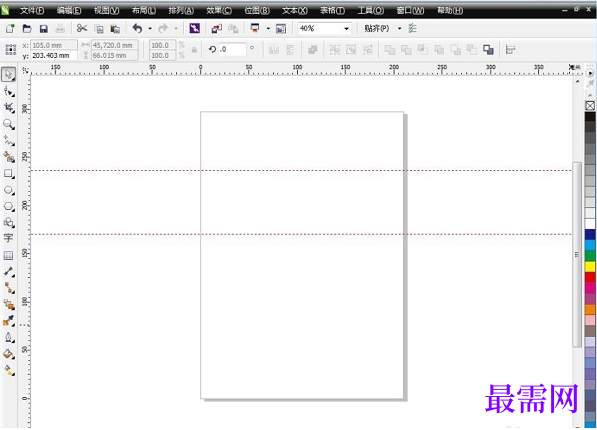
Task: Pick the yellow swatch in palette
Action: (590, 267)
